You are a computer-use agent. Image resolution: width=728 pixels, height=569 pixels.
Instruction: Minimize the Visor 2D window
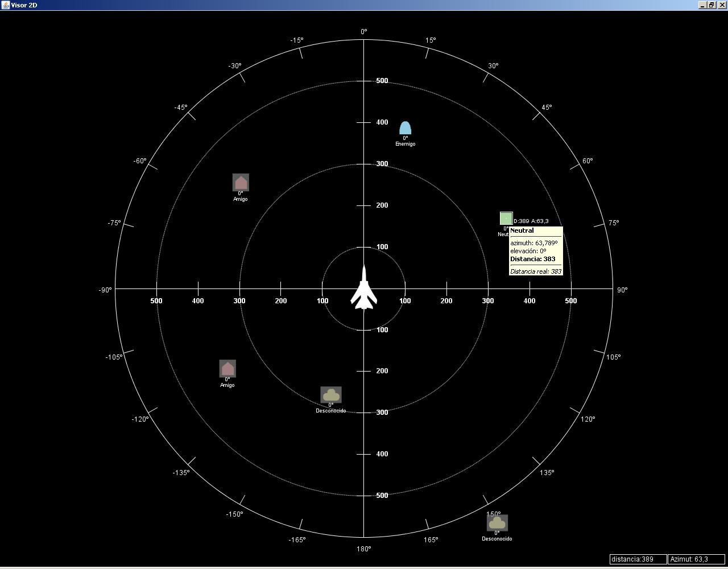pos(702,5)
